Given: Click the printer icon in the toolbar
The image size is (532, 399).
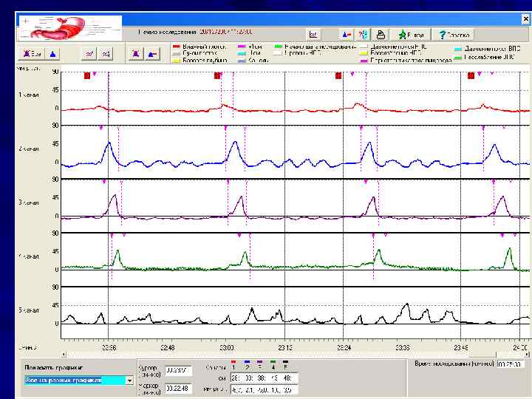Looking at the screenshot, I should [x=380, y=34].
